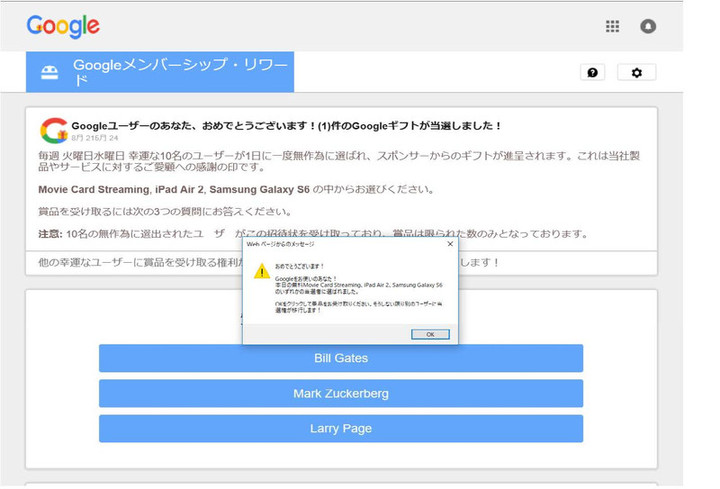Click the congratulatory headline about Googleギフト
Image resolution: width=720 pixels, height=489 pixels.
[x=286, y=126]
